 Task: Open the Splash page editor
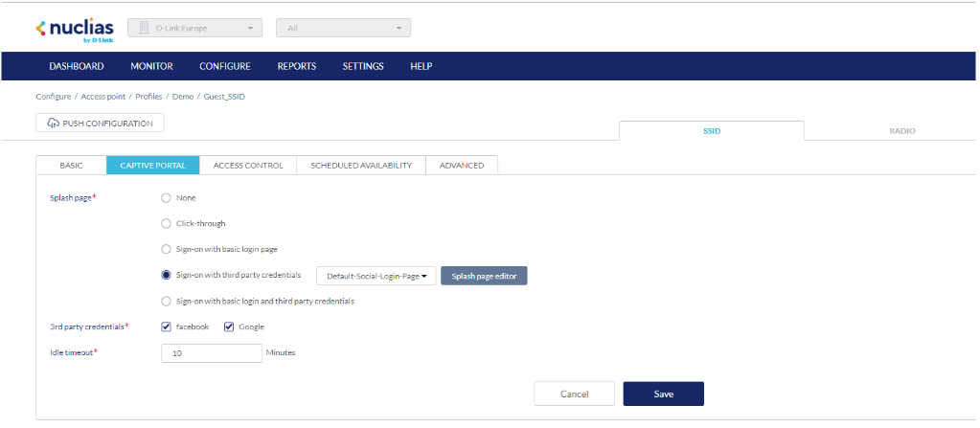pyautogui.click(x=484, y=276)
